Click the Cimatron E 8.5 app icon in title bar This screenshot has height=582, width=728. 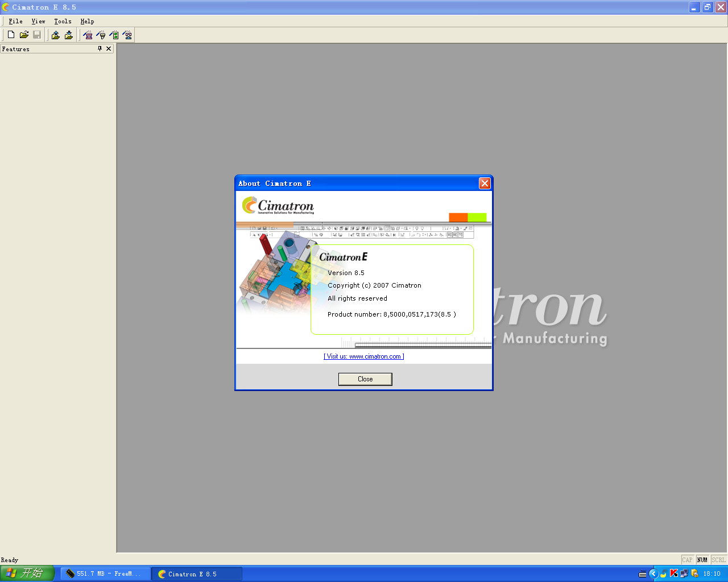tap(6, 7)
